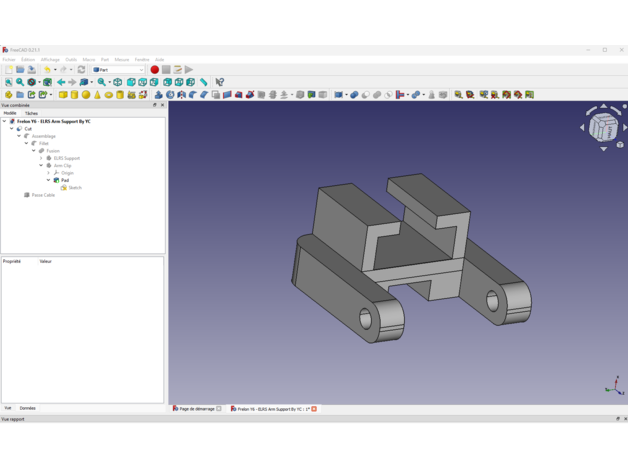Viewport: 628px width, 472px height.
Task: Create a cylinder primitive from toolbar
Action: pos(74,95)
